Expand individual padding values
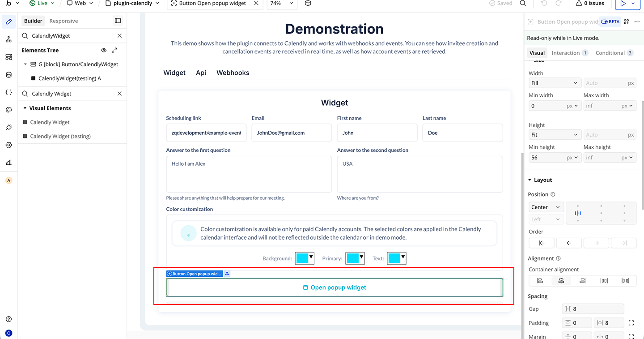Viewport: 644px width, 339px height. (631, 323)
